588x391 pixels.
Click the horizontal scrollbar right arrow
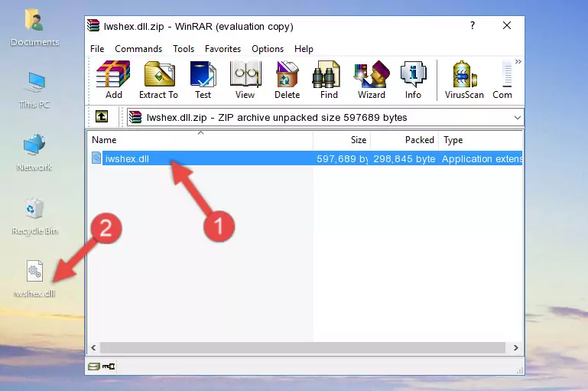(x=516, y=348)
